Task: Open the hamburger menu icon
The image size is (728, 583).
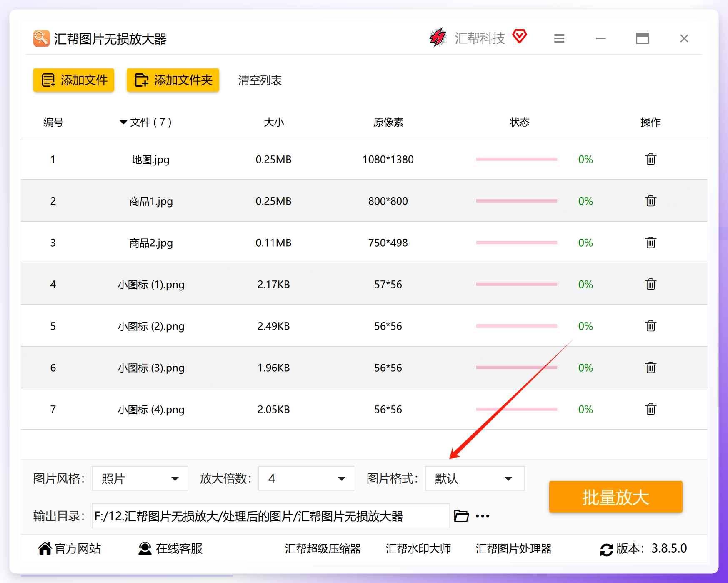Action: 559,38
